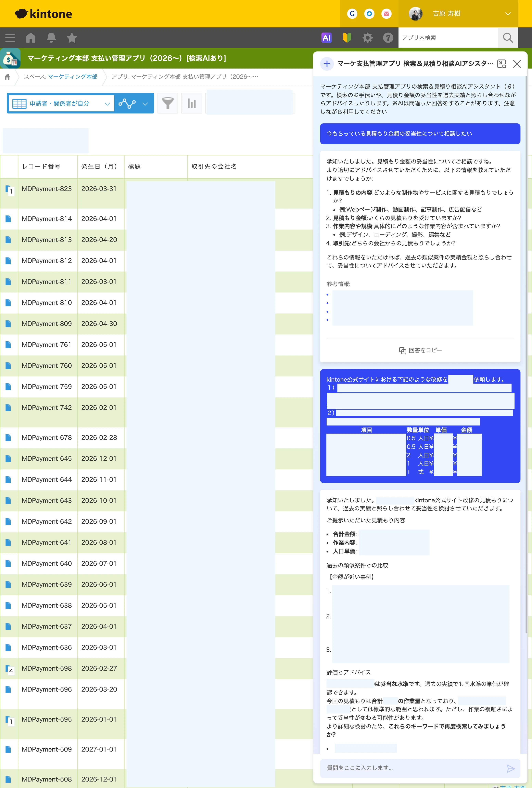Open record details icon for MDPayment-814

pos(8,219)
